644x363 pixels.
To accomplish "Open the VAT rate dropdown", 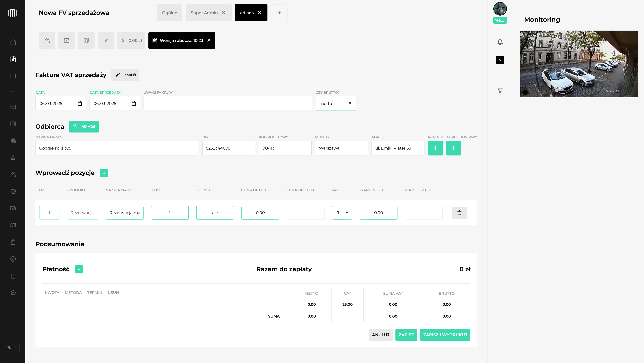I will [x=342, y=213].
